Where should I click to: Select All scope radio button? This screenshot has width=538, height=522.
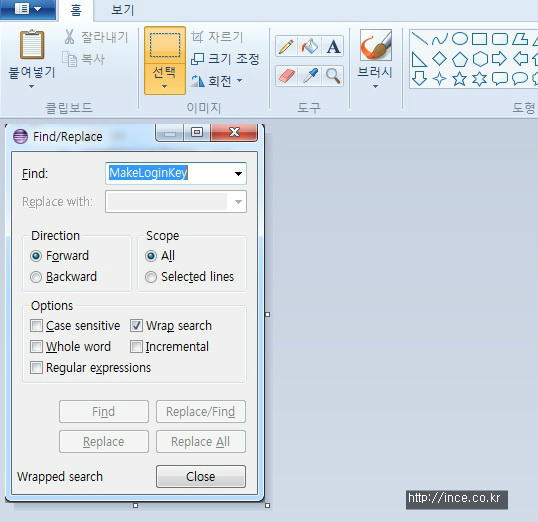tap(151, 256)
